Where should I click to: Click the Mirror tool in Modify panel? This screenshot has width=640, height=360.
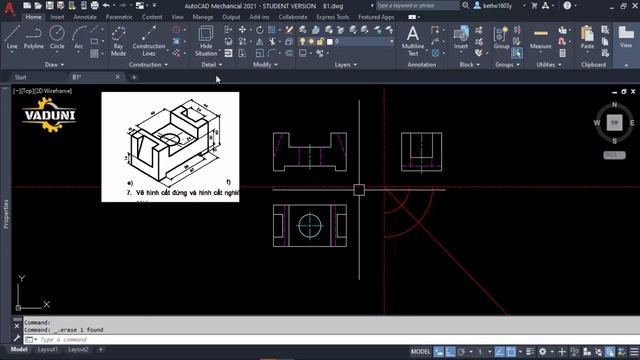[260, 42]
